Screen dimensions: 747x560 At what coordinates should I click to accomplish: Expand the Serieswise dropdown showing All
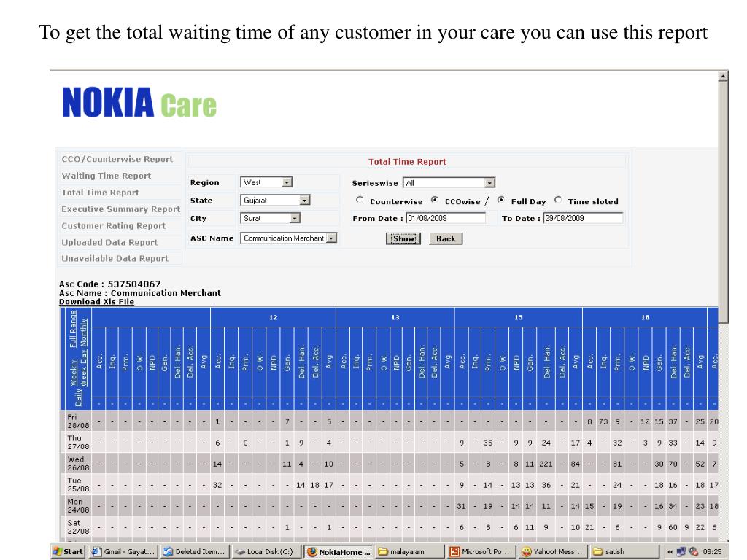pyautogui.click(x=449, y=183)
